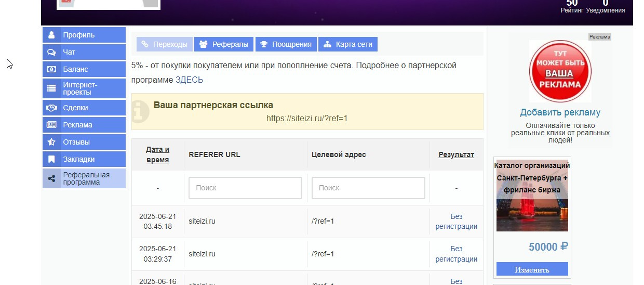Click the Reviews star icon
The height and width of the screenshot is (285, 644).
[x=51, y=142]
